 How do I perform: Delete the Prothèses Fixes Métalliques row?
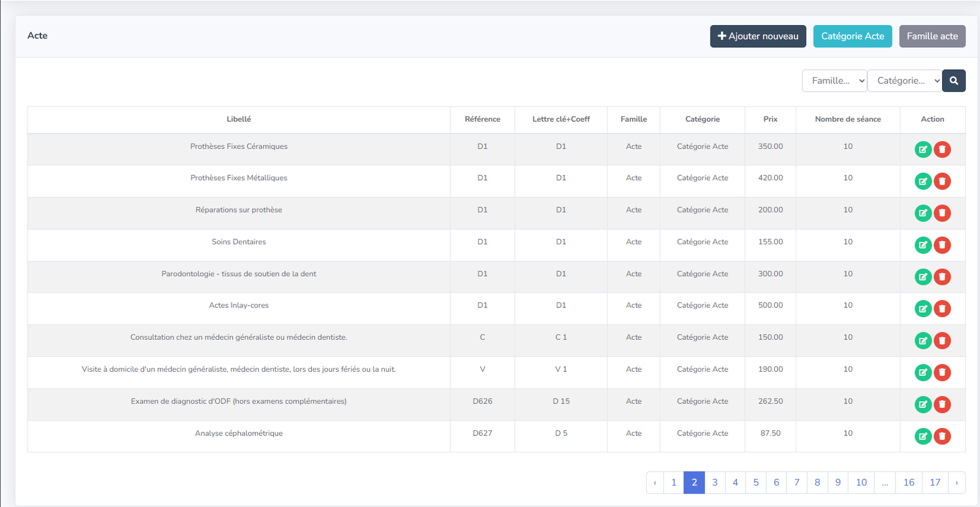pos(942,181)
